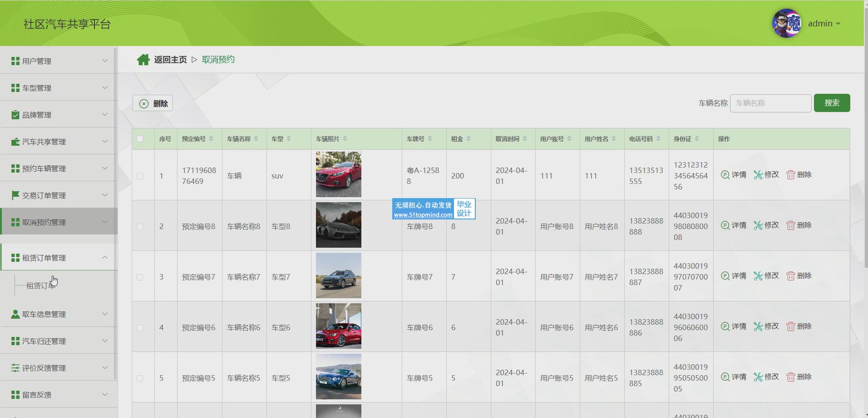Click the 删除 button above table
Screen dimensions: 868x418
153,103
